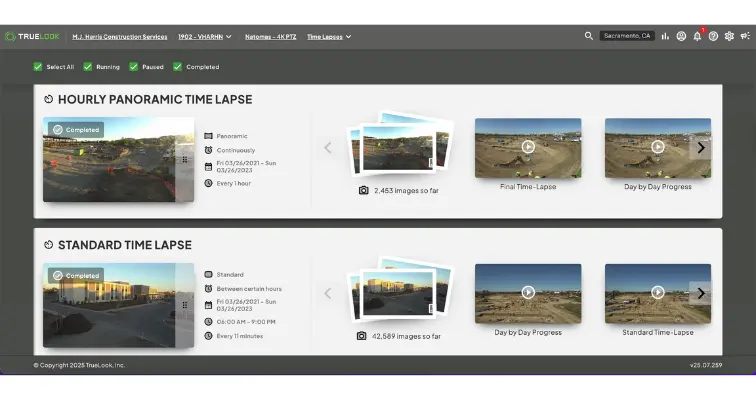Image resolution: width=756 pixels, height=400 pixels.
Task: Click grid handle on Hourly Panoramic preview
Action: point(185,160)
